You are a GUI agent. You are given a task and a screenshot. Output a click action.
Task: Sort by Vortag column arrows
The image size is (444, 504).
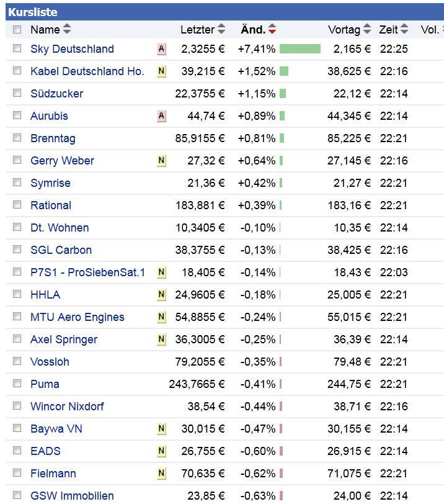pos(367,29)
